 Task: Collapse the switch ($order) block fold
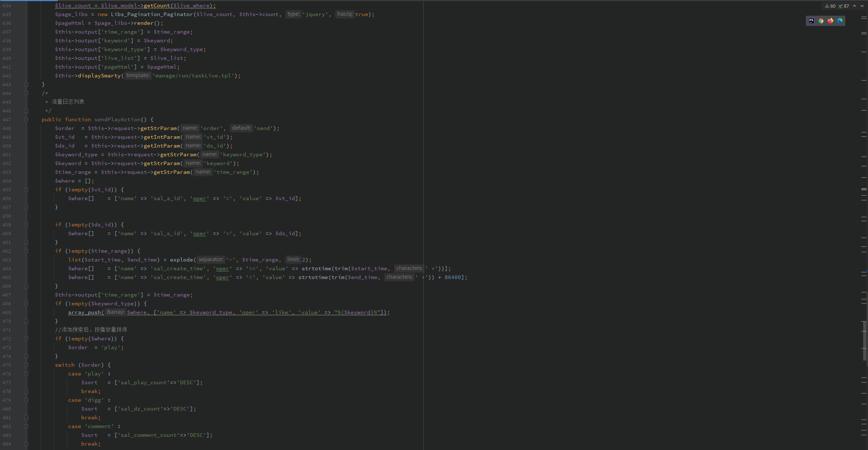26,365
